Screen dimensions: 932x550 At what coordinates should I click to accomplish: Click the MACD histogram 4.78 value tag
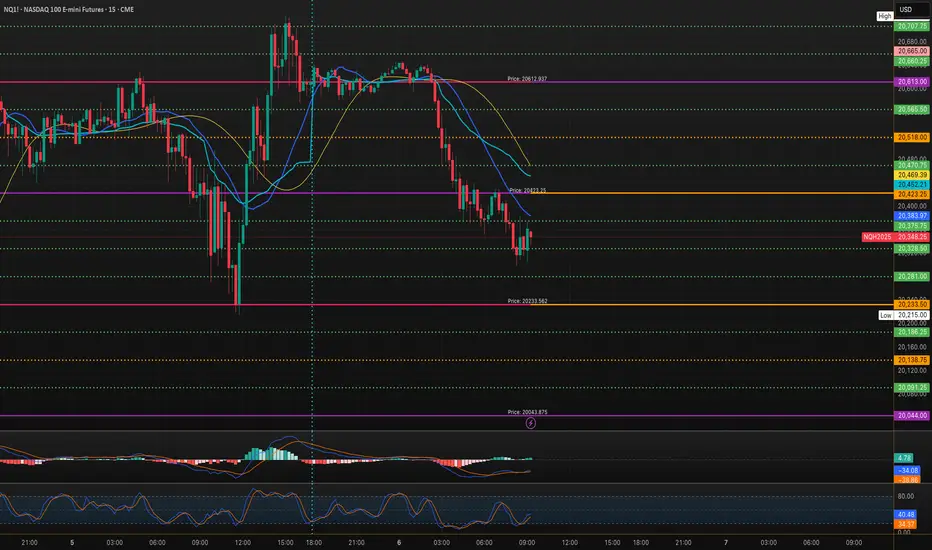(x=903, y=458)
